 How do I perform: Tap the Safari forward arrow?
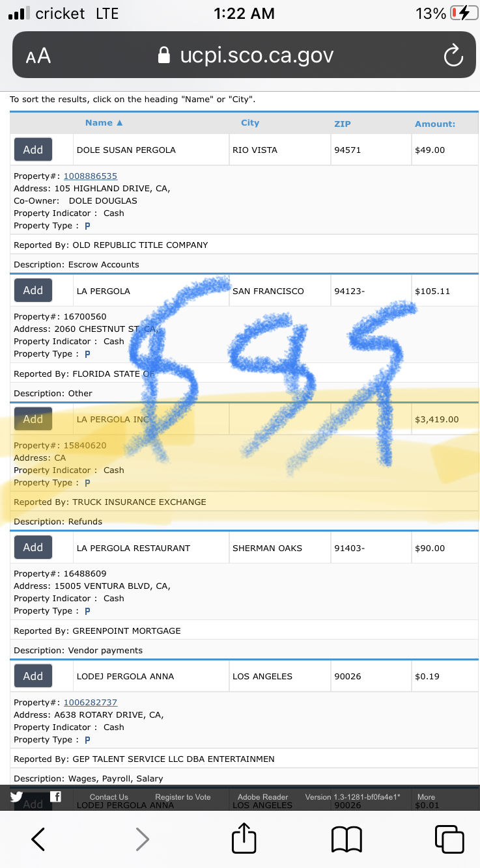[x=142, y=839]
